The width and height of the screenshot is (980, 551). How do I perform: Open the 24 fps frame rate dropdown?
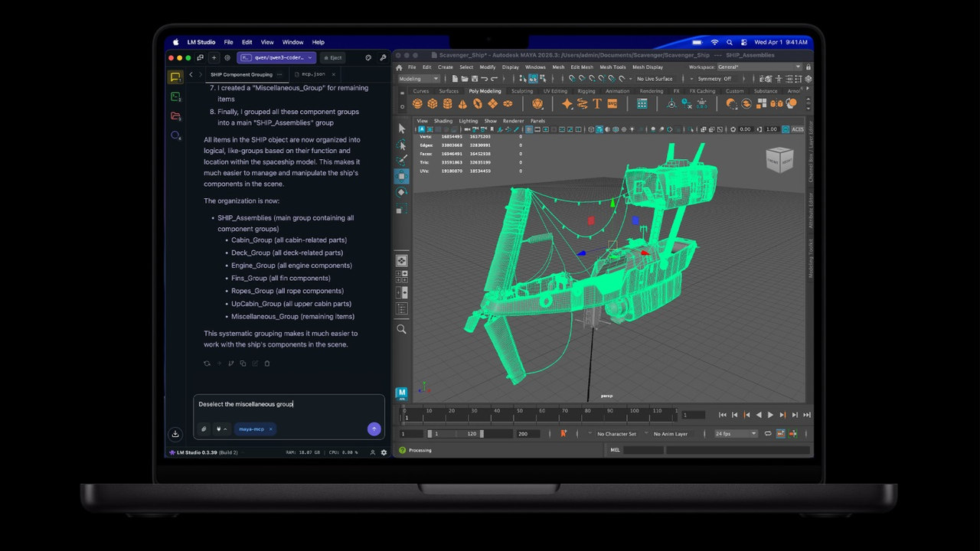pos(735,434)
